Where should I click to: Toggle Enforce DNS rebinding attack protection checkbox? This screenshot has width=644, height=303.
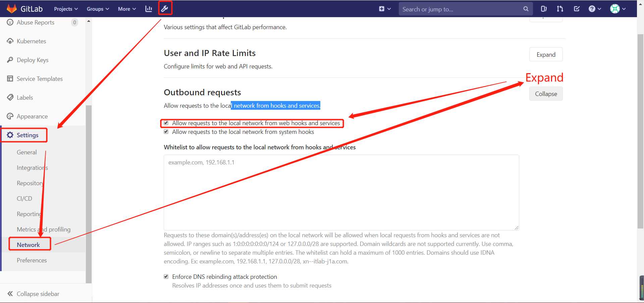166,276
